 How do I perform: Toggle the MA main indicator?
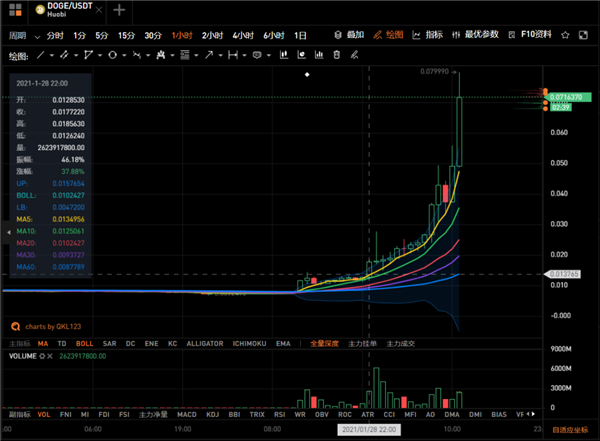pyautogui.click(x=42, y=343)
